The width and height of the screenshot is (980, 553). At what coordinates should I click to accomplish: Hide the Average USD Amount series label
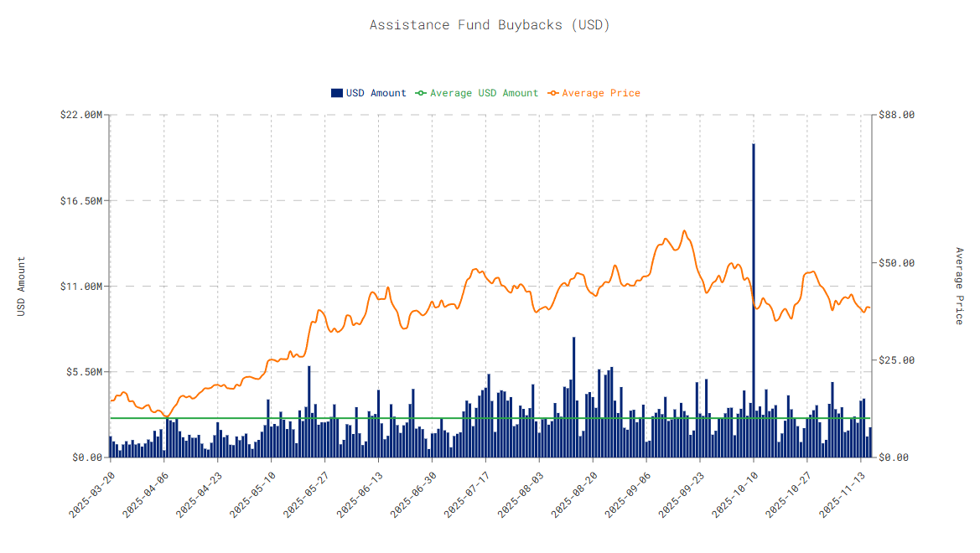tap(484, 93)
